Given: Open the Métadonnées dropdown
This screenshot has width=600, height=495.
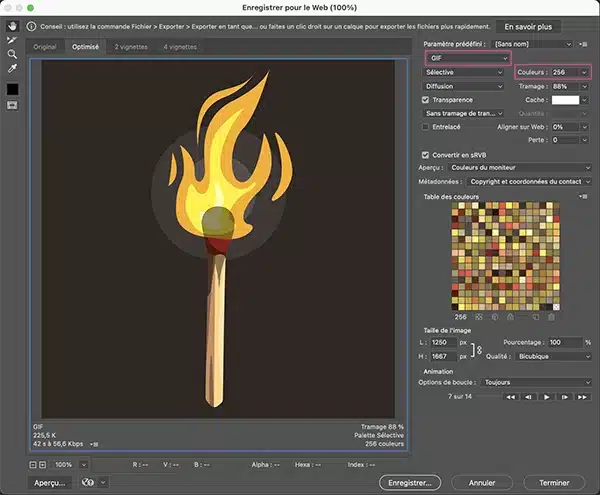Looking at the screenshot, I should click(x=529, y=182).
